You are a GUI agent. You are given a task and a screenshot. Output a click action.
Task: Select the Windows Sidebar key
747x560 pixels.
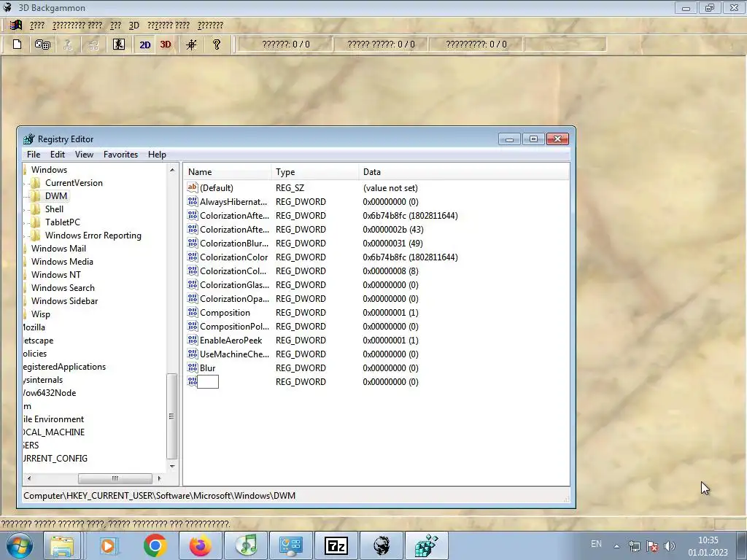(64, 301)
